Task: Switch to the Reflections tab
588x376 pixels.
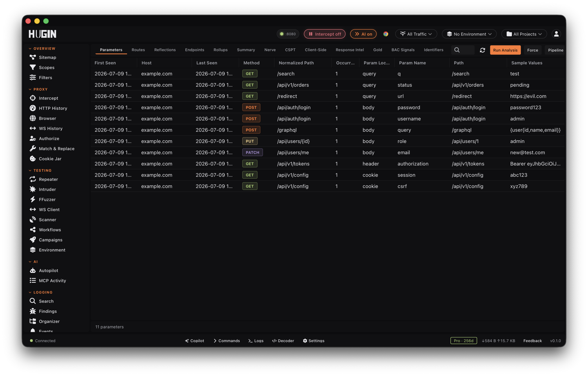Action: click(165, 50)
